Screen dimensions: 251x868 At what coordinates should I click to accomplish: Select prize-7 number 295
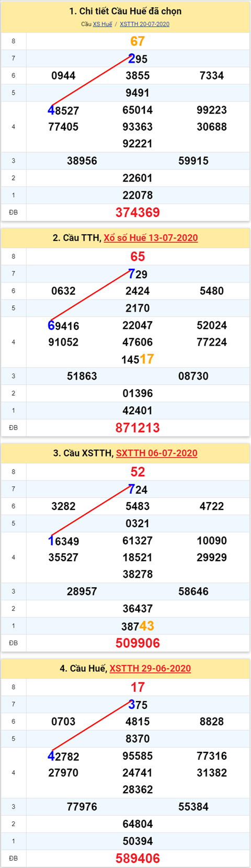tap(138, 59)
